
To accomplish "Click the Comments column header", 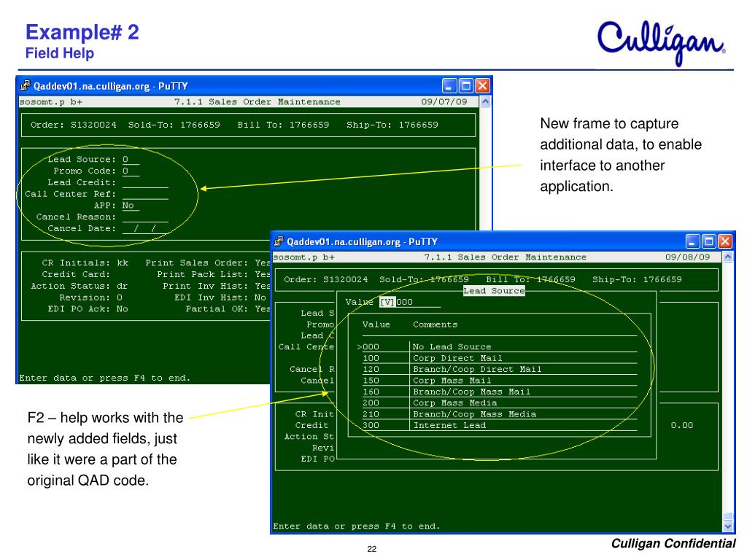I will [435, 324].
